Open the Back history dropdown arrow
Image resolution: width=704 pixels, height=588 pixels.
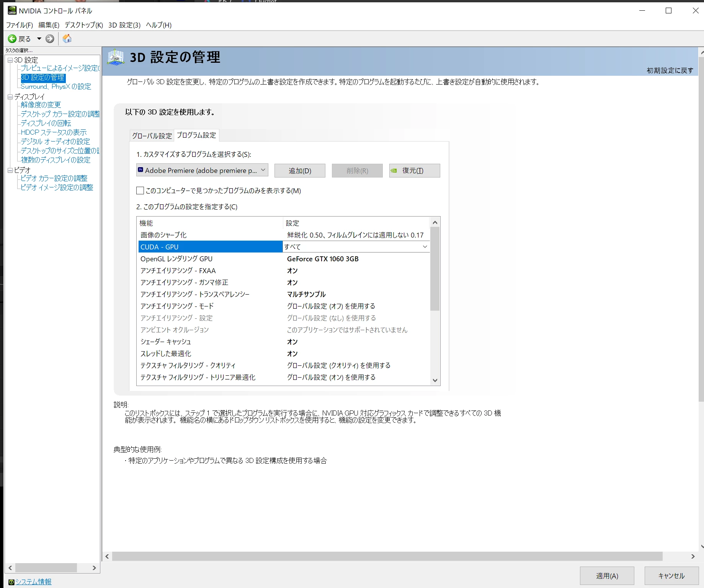(x=39, y=39)
